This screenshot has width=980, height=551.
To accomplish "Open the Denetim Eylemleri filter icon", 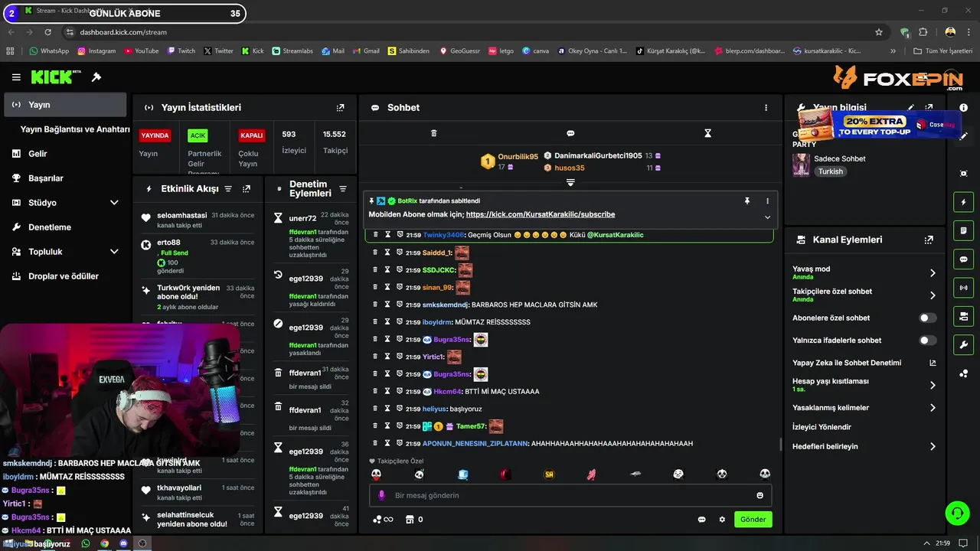I will tap(342, 189).
